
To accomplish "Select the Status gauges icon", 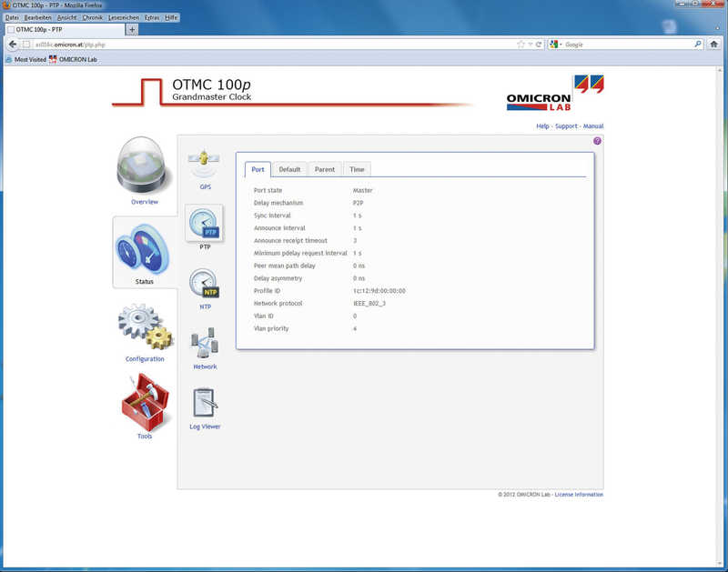I will 143,251.
